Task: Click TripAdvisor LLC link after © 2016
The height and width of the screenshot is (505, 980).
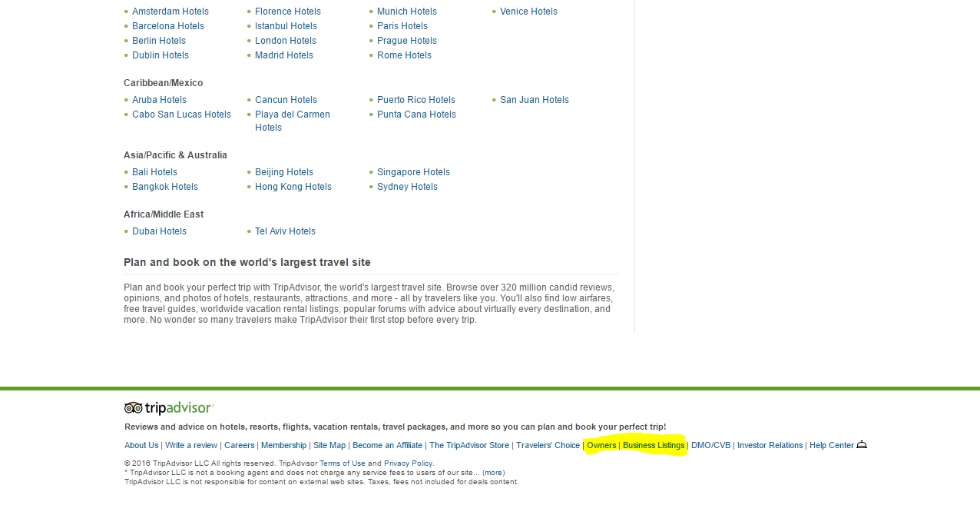Action: (180, 463)
